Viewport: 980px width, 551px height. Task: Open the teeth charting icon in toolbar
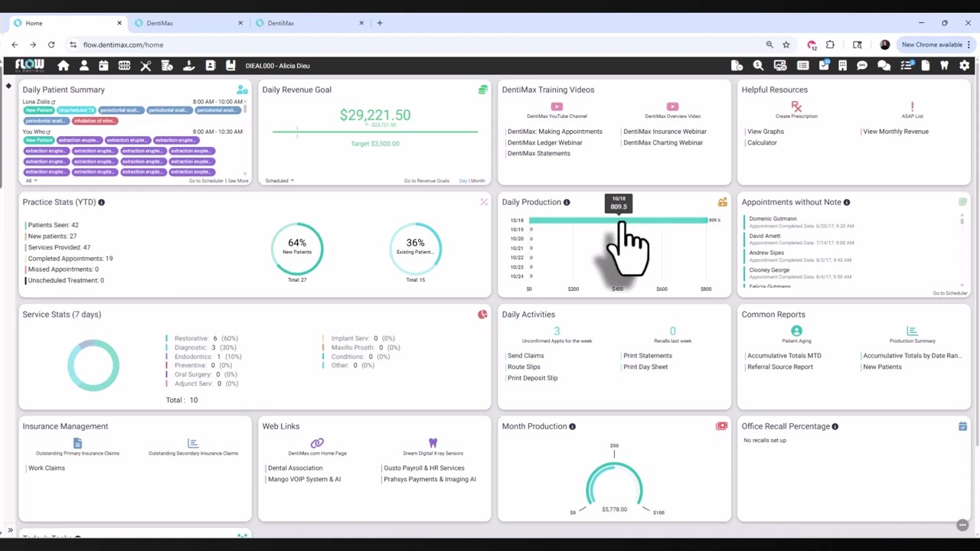pyautogui.click(x=124, y=66)
